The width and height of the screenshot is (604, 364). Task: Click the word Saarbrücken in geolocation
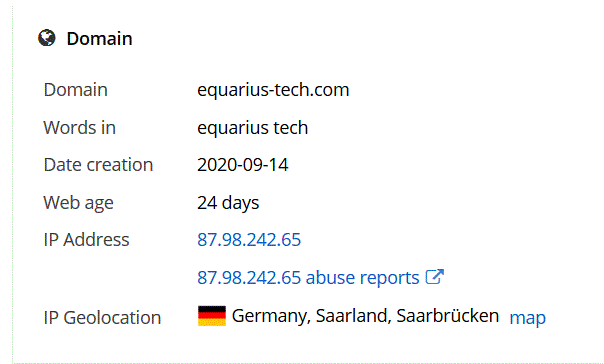[448, 316]
